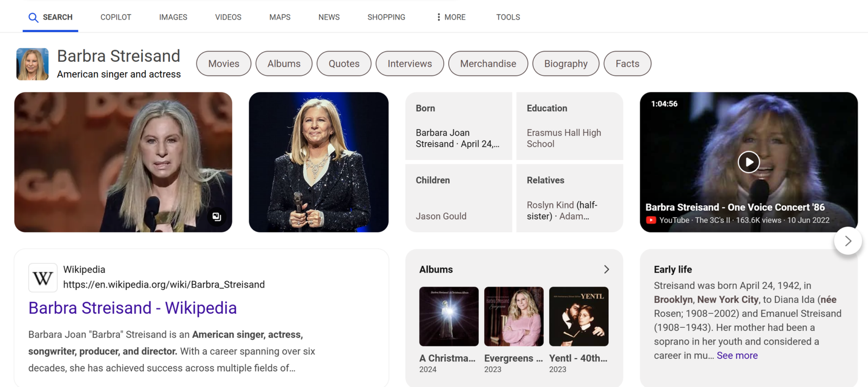Viewport: 868px width, 387px height.
Task: Select the Biography filter chip
Action: pyautogui.click(x=566, y=64)
